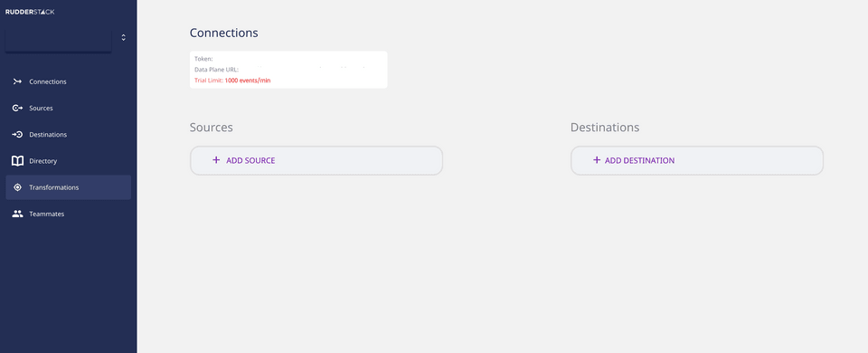This screenshot has height=353, width=868.
Task: Click the RudderStack logo
Action: 30,12
